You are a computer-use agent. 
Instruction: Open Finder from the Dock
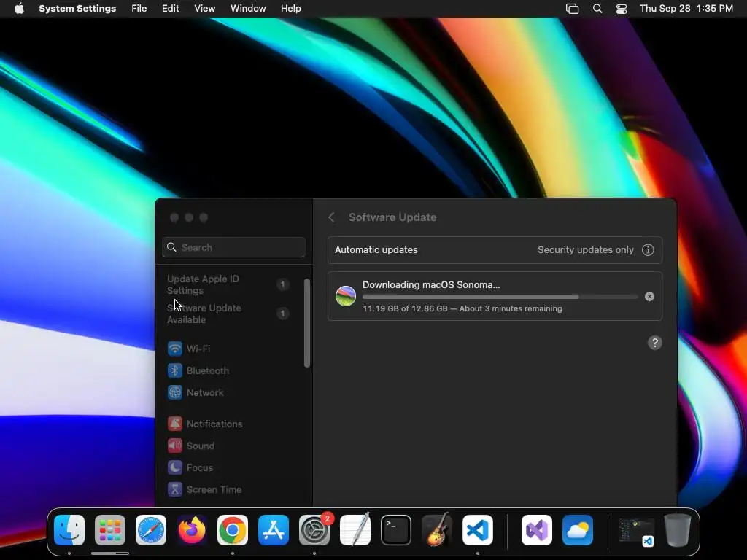coord(69,530)
